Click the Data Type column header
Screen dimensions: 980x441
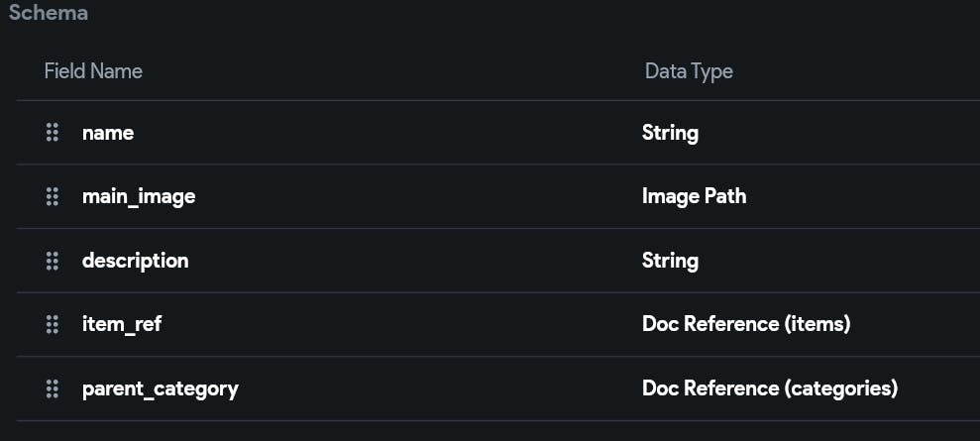click(x=689, y=71)
